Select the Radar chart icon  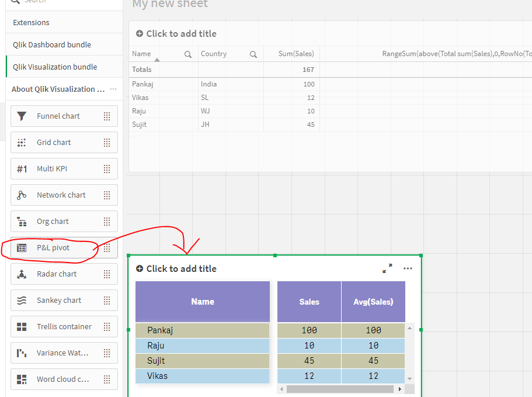click(22, 274)
